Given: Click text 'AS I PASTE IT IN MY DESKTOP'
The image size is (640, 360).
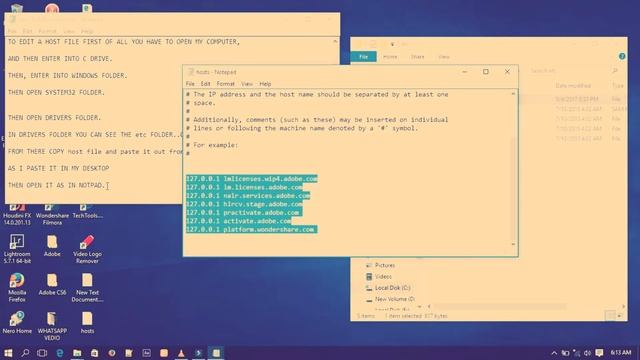Looking at the screenshot, I should pos(58,168).
